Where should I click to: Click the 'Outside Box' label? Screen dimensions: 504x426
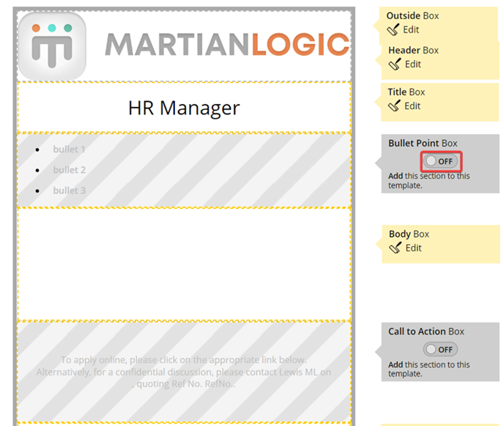[412, 15]
